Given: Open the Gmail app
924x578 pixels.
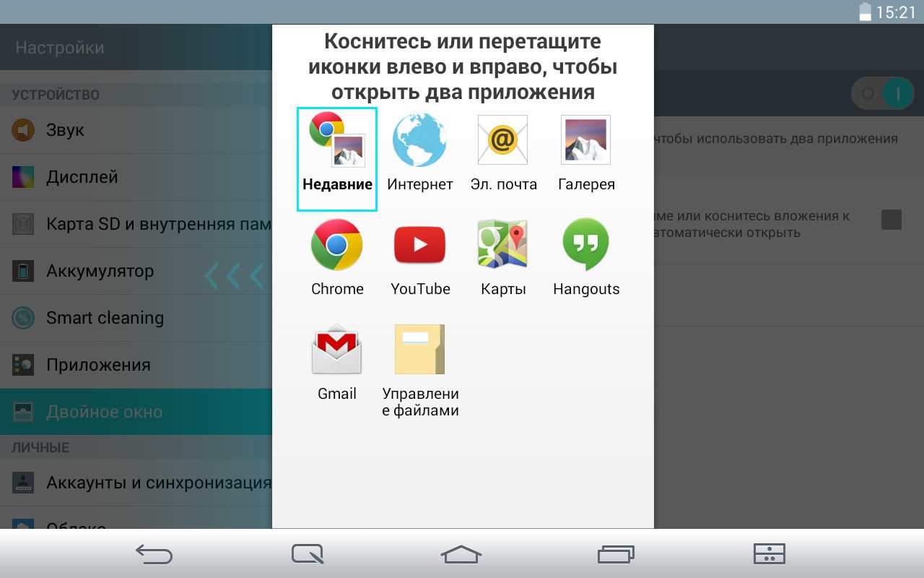Looking at the screenshot, I should pos(337,350).
